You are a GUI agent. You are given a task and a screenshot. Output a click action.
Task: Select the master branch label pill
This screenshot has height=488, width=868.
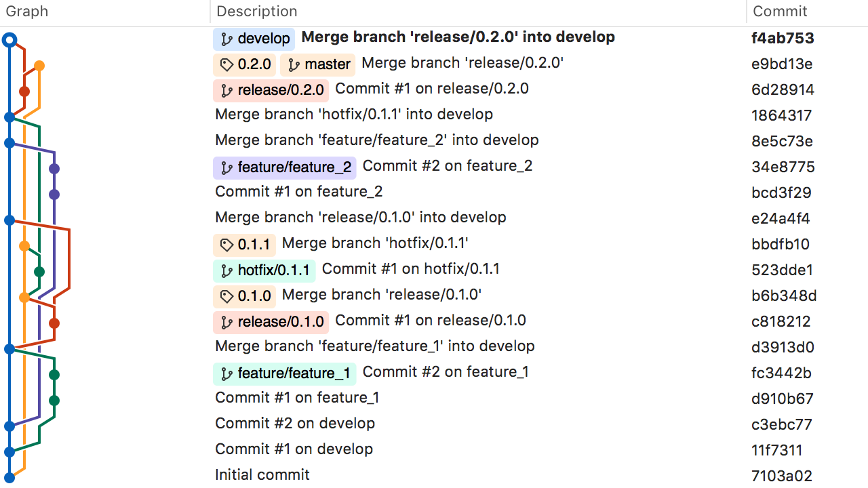pyautogui.click(x=317, y=64)
